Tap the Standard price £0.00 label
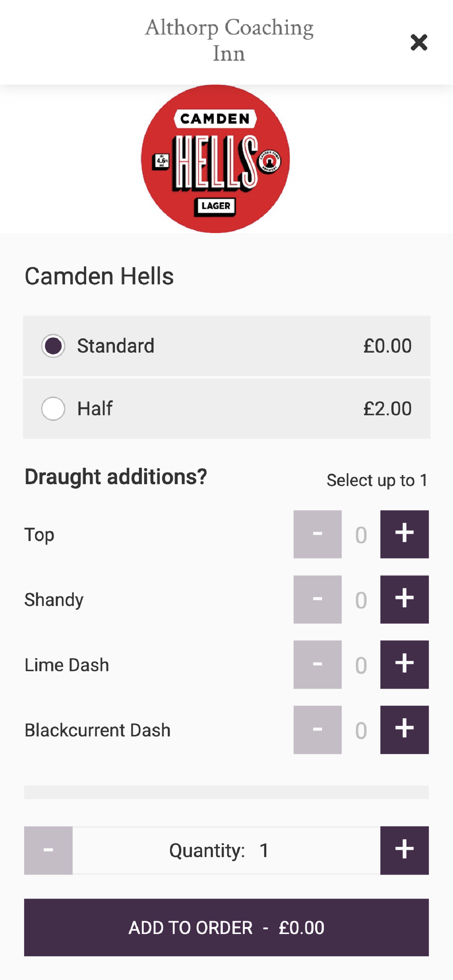The width and height of the screenshot is (453, 980). pos(387,346)
